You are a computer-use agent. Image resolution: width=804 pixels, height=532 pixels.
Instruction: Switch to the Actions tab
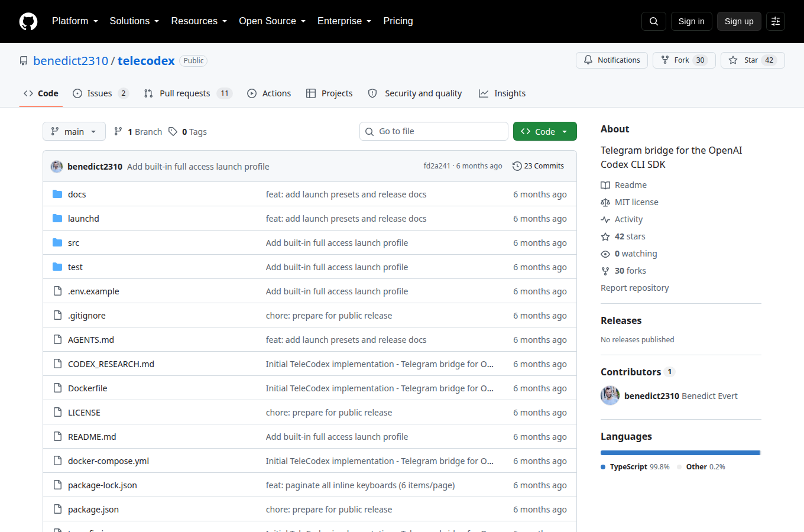269,93
